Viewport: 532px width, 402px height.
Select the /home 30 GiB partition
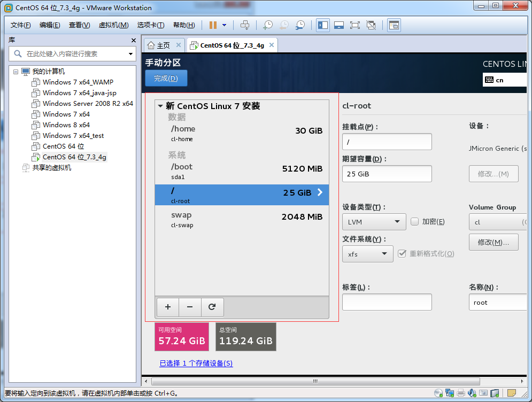[x=242, y=133]
